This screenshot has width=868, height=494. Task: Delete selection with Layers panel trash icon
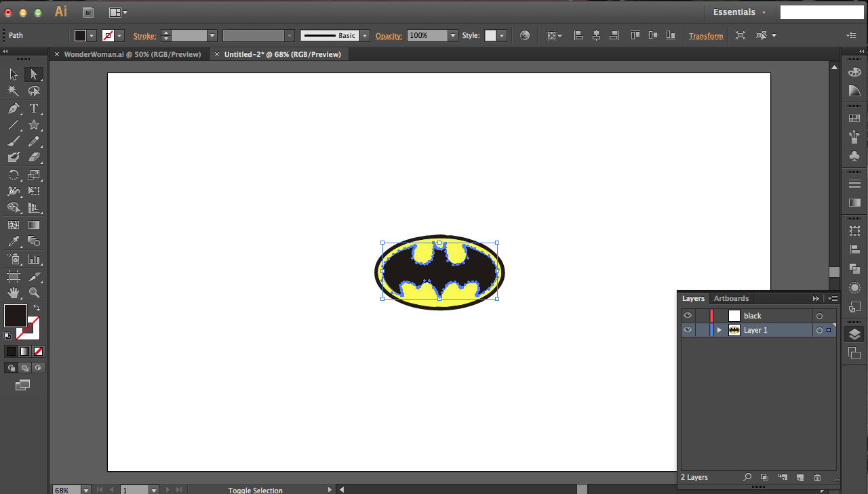(x=817, y=478)
